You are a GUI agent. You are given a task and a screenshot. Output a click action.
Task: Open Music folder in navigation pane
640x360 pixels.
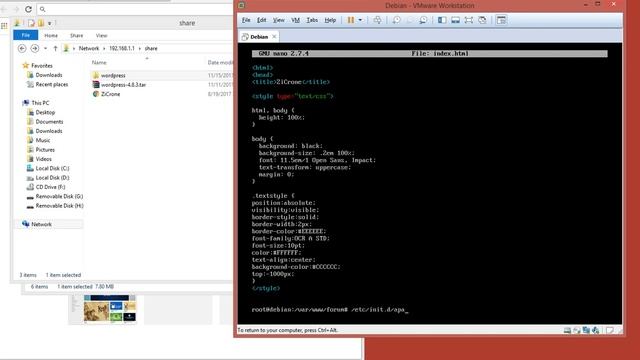coord(43,140)
